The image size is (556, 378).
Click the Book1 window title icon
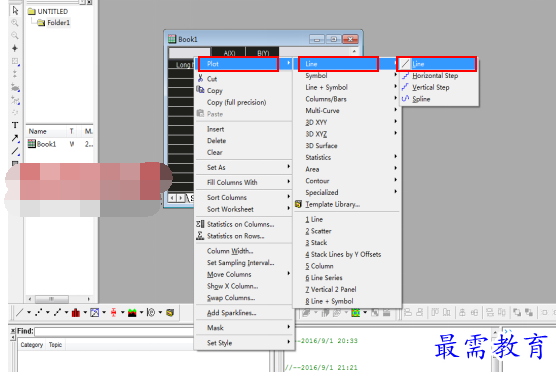point(172,39)
